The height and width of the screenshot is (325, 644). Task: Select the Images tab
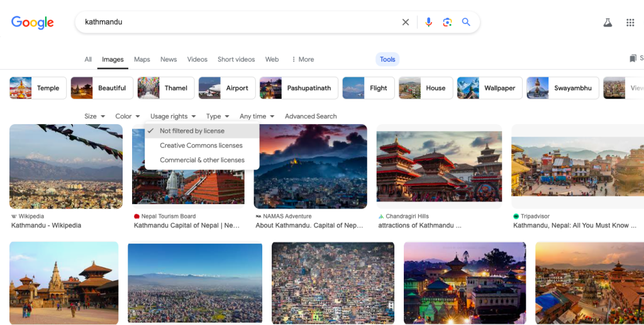point(113,59)
